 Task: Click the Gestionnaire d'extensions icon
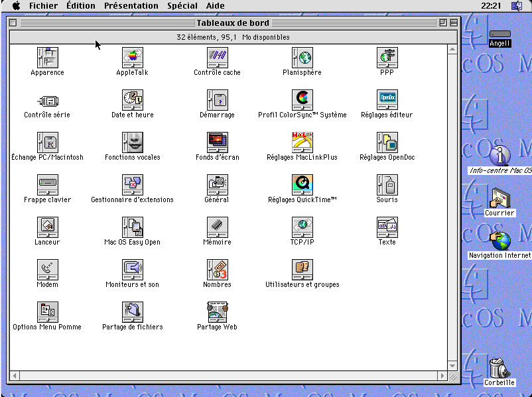pyautogui.click(x=133, y=184)
